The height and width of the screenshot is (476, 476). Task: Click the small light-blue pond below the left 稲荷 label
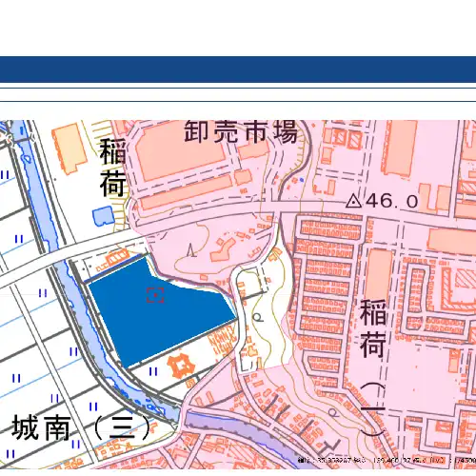point(103,215)
